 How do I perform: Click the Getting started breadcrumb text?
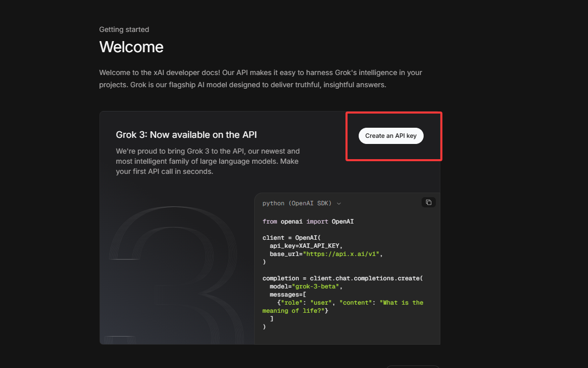click(x=124, y=29)
